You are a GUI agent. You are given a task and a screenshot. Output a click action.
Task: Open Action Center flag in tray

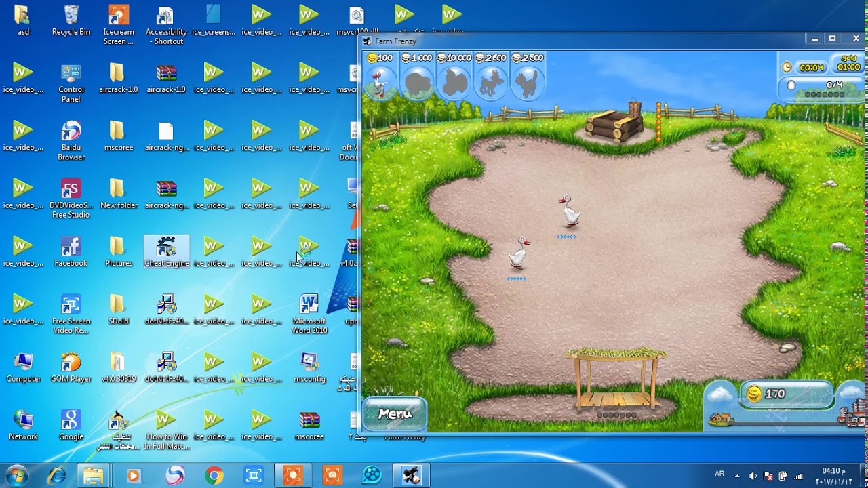pos(768,476)
